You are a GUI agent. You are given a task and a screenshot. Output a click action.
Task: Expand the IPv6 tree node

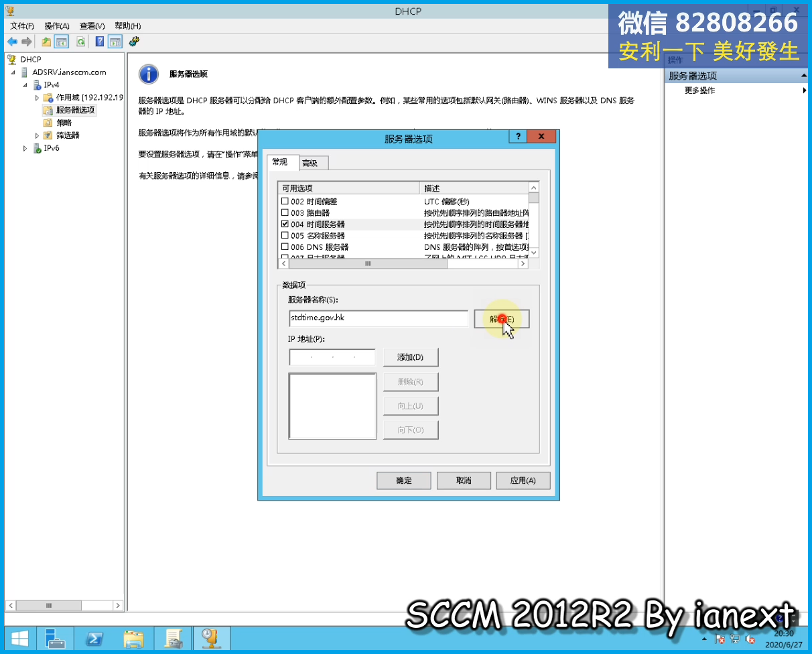click(25, 149)
